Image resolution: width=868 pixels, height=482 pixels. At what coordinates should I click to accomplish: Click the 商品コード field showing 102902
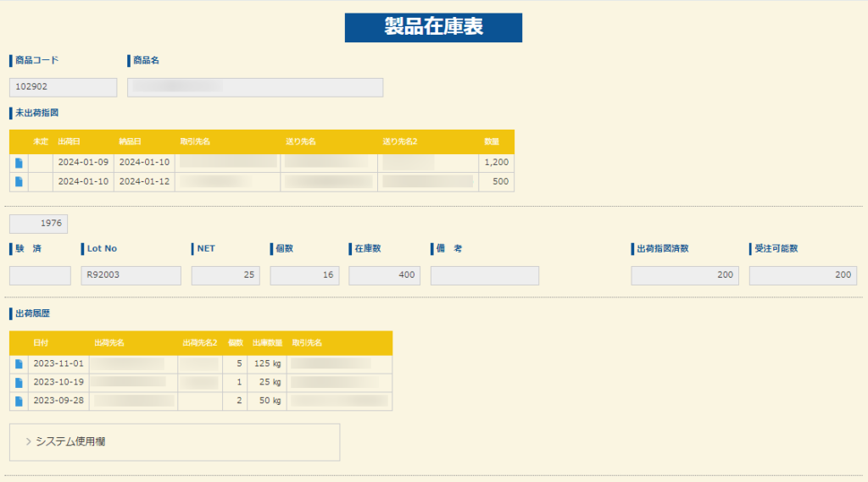coord(63,87)
